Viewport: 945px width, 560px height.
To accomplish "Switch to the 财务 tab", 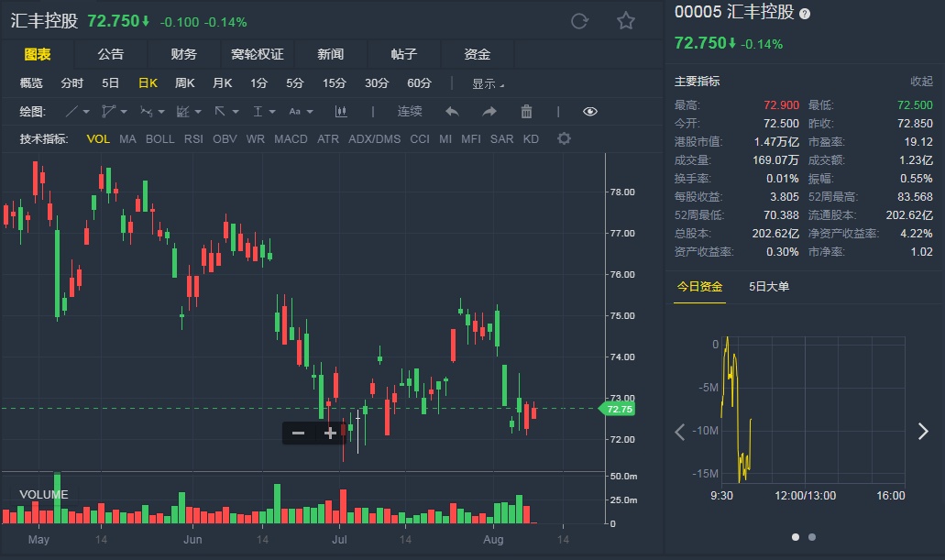I will (183, 54).
